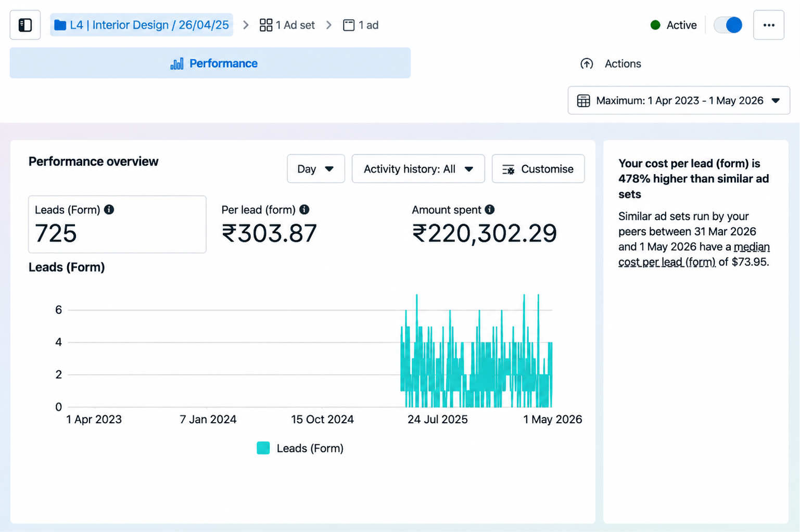Click the Performance overview heading
This screenshot has width=800, height=532.
[94, 162]
